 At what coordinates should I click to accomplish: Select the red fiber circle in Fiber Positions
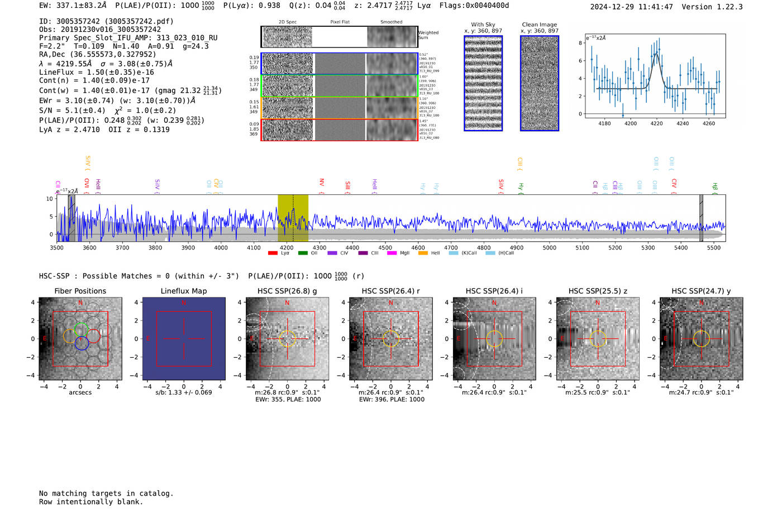[x=93, y=336]
